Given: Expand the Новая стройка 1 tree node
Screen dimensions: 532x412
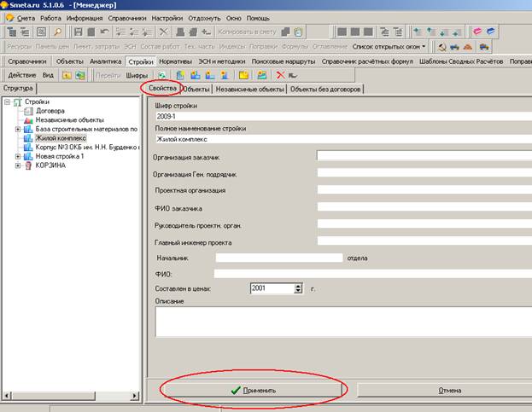Looking at the screenshot, I should [x=18, y=157].
